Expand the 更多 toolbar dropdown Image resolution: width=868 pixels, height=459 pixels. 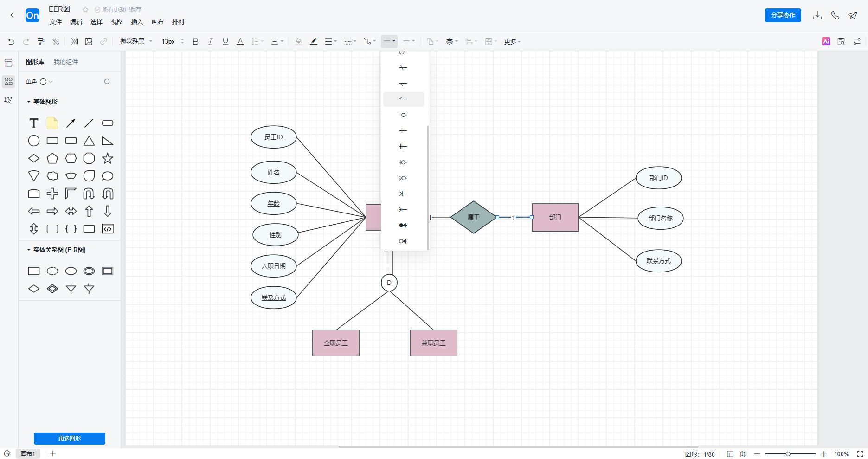[x=512, y=42]
